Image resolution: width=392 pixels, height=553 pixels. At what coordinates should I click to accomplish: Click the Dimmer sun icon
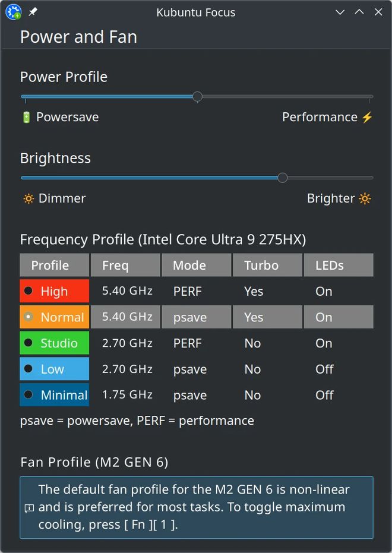tap(29, 198)
